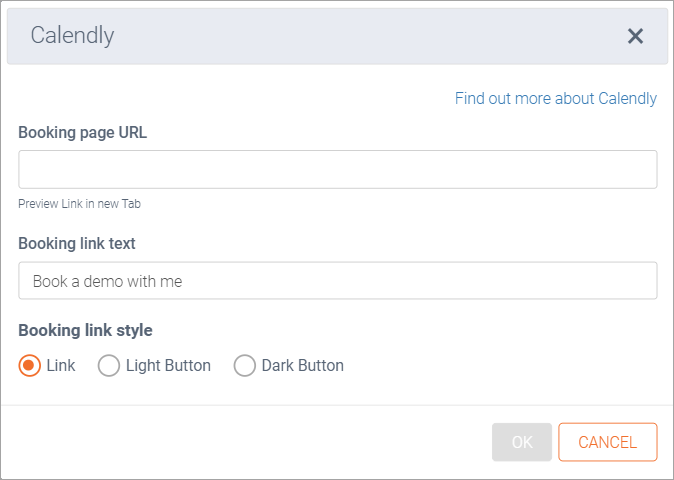
Task: Click the CANCEL button
Action: pyautogui.click(x=607, y=442)
